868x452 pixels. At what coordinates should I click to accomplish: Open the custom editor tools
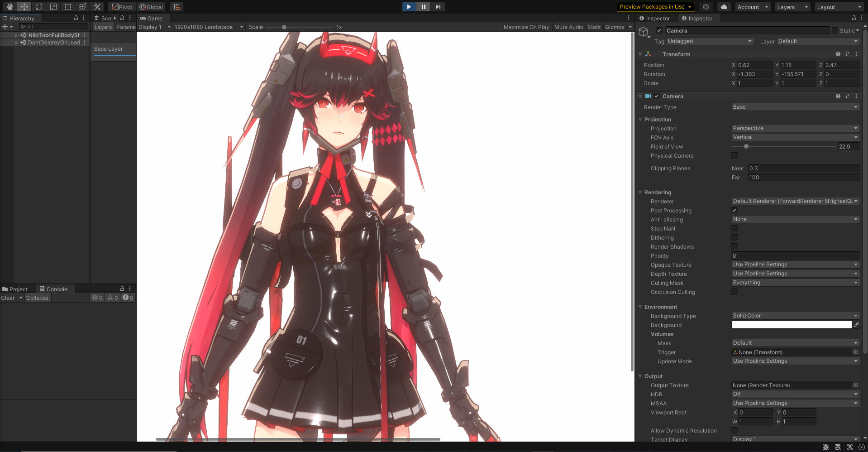(x=97, y=7)
